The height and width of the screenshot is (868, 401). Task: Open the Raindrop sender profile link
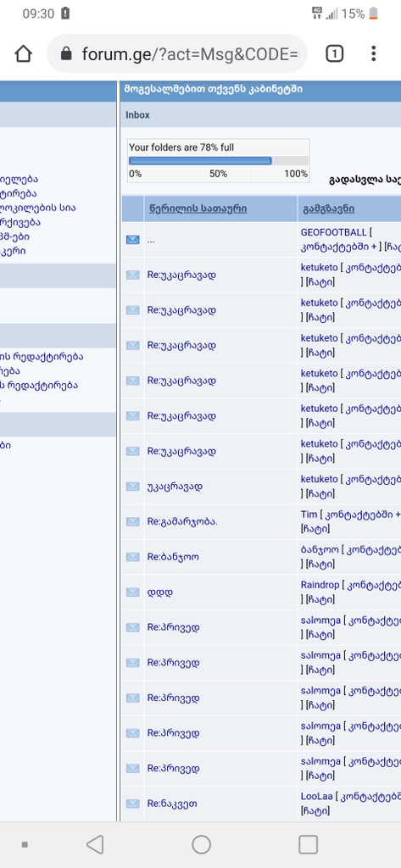point(319,585)
